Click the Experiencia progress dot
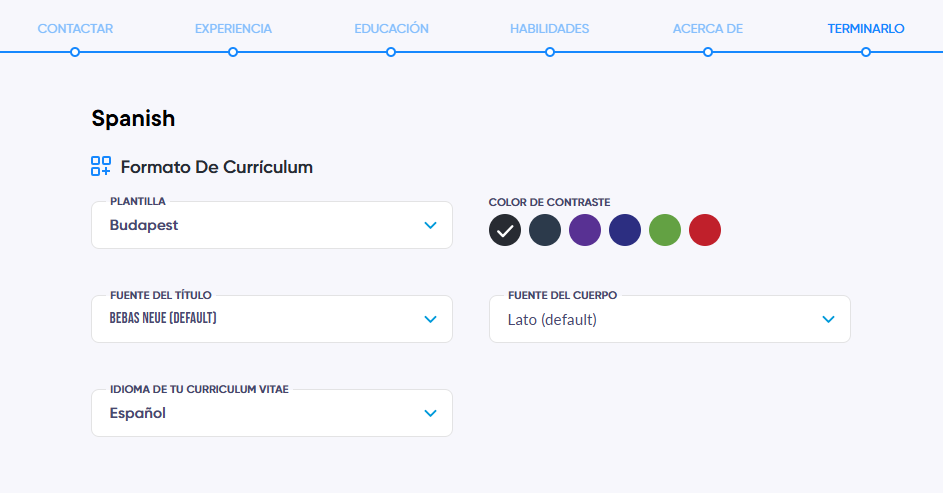 (x=233, y=52)
